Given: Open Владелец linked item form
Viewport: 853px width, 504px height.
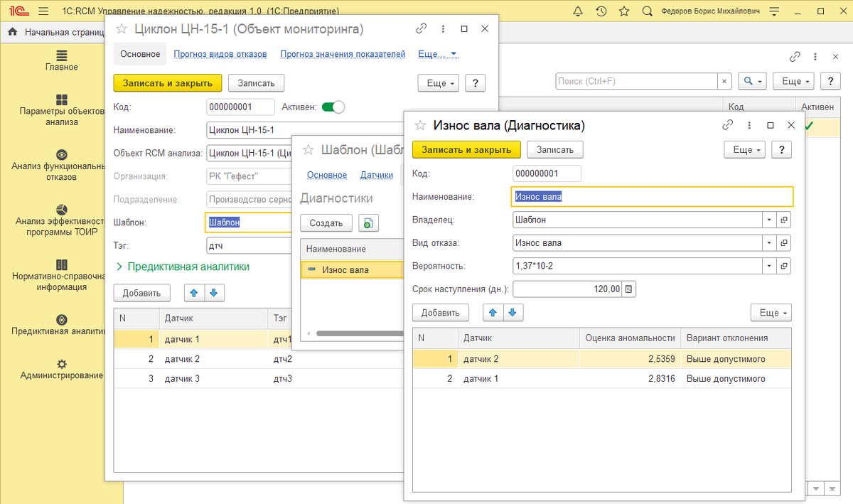Looking at the screenshot, I should (x=783, y=220).
